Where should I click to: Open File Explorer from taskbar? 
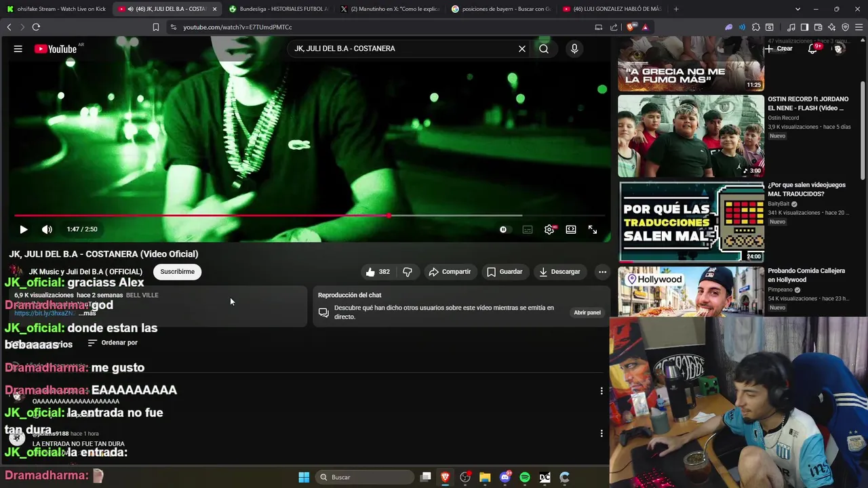(x=485, y=477)
